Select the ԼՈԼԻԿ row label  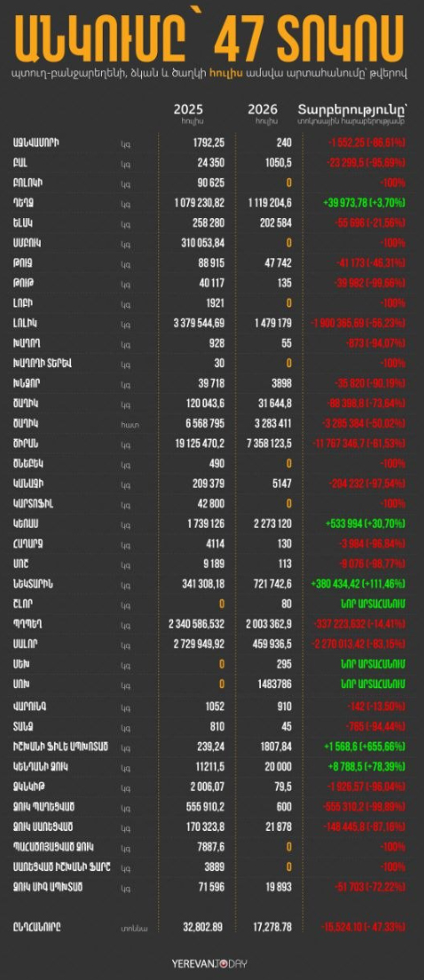26,323
